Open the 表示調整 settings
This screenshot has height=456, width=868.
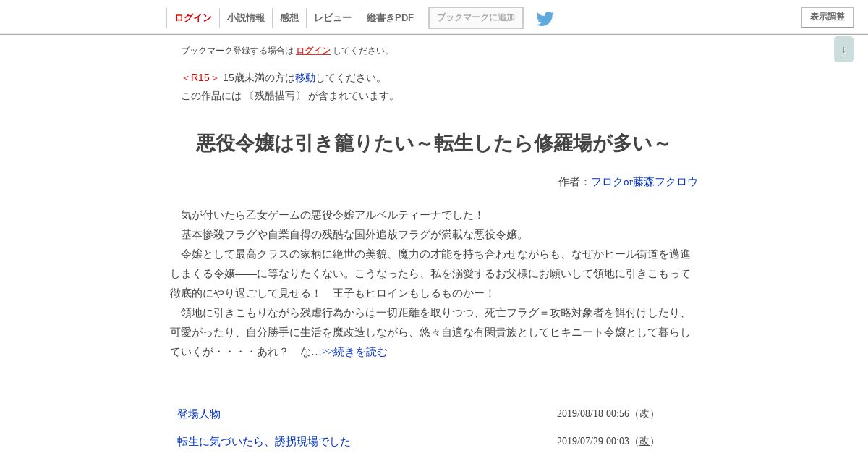(827, 17)
